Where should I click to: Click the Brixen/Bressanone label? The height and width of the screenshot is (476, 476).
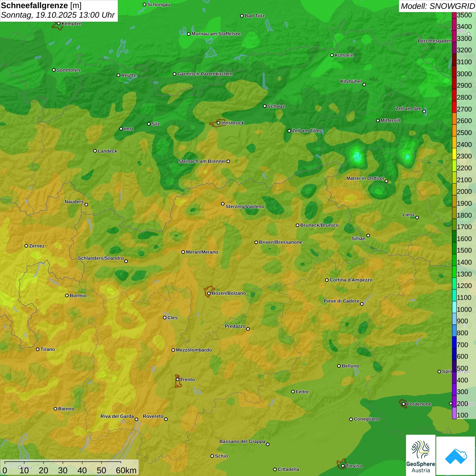(x=280, y=242)
